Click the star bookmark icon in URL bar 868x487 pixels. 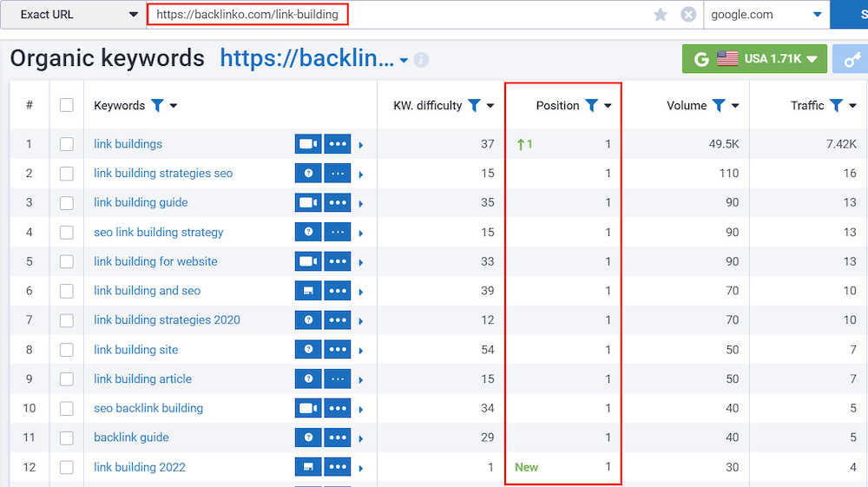(x=661, y=15)
